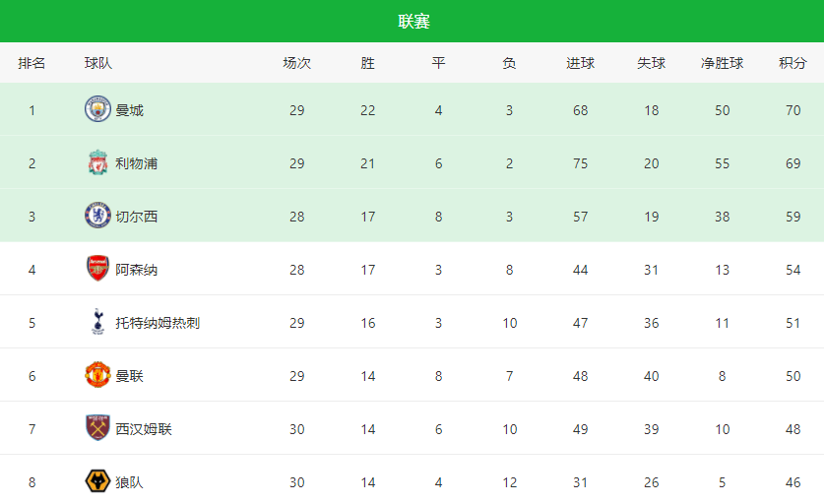
Task: Open the 曼城 team name link
Action: point(129,110)
